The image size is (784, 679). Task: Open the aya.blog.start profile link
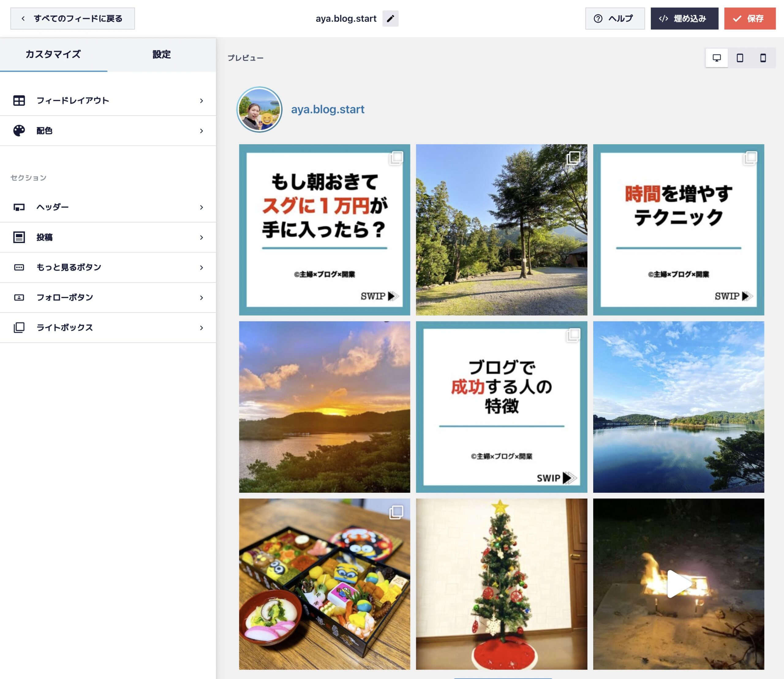[328, 109]
